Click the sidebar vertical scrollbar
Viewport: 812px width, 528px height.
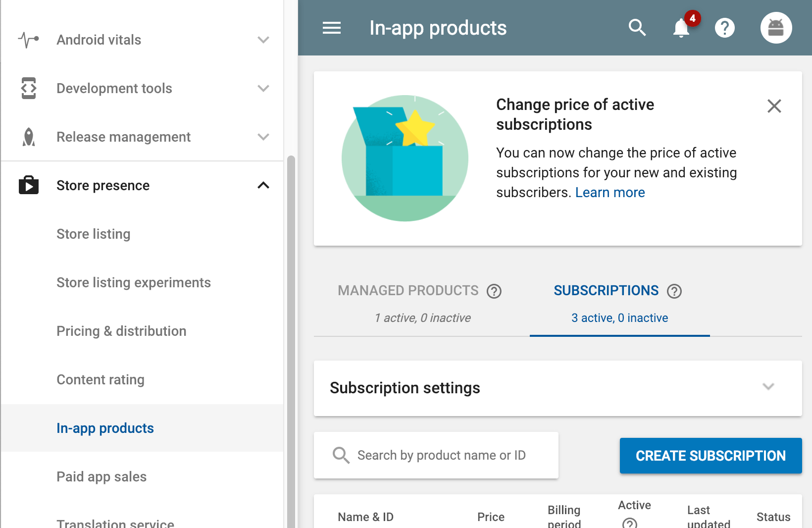click(x=291, y=342)
